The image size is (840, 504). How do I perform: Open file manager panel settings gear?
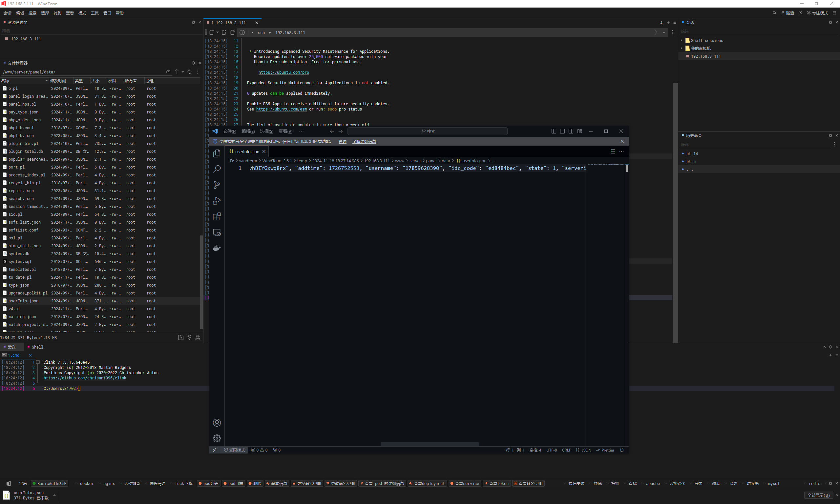(x=194, y=63)
